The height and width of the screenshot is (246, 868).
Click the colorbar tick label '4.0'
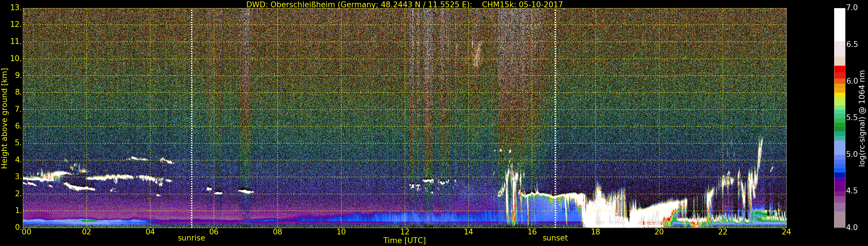[x=852, y=227]
